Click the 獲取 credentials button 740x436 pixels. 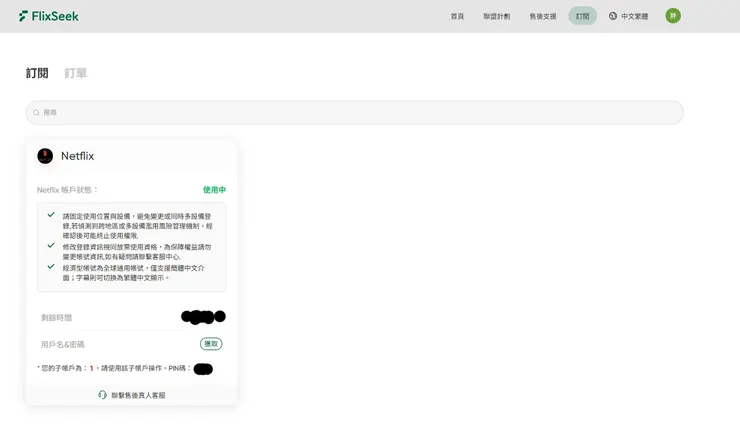point(211,344)
